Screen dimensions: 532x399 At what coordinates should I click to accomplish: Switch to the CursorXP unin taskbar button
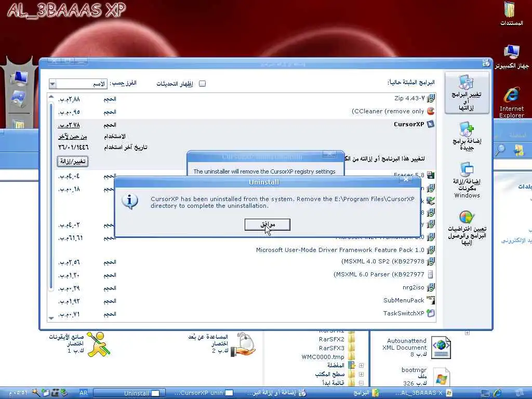click(x=203, y=393)
